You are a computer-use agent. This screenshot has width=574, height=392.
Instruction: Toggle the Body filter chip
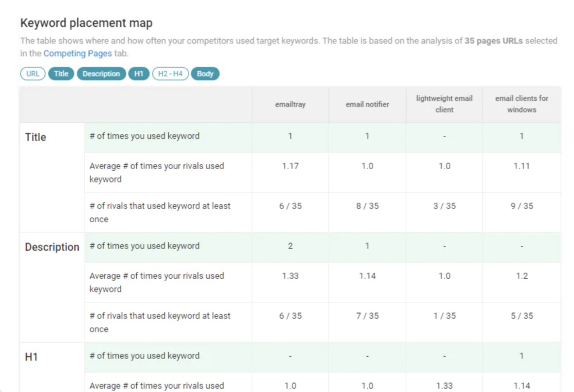(x=205, y=74)
